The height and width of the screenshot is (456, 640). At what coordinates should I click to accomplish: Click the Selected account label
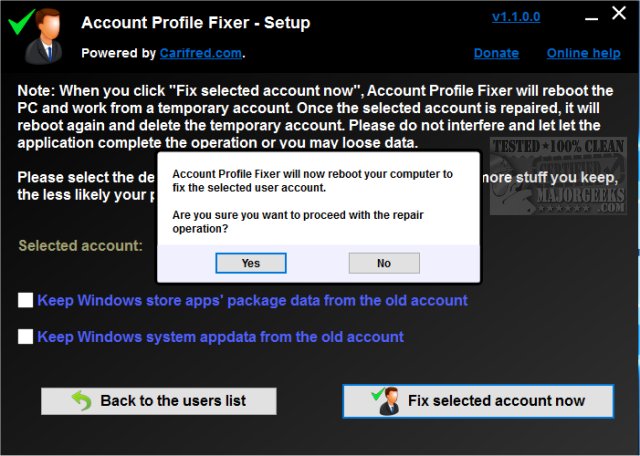click(x=81, y=245)
